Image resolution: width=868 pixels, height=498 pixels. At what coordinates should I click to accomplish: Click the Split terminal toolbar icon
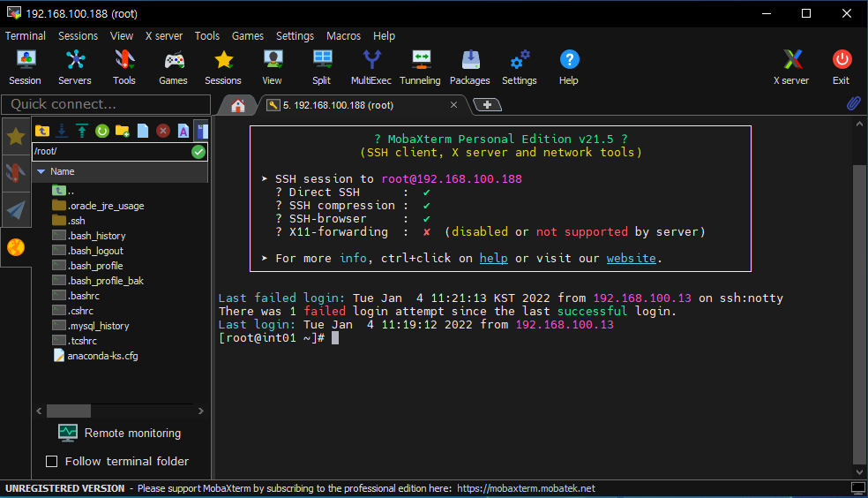(322, 68)
